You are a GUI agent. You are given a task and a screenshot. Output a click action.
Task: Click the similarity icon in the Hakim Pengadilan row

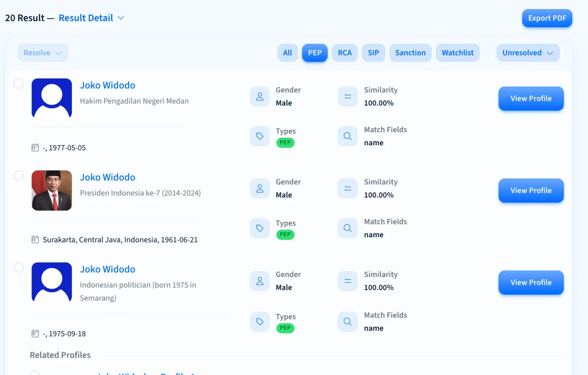(348, 97)
